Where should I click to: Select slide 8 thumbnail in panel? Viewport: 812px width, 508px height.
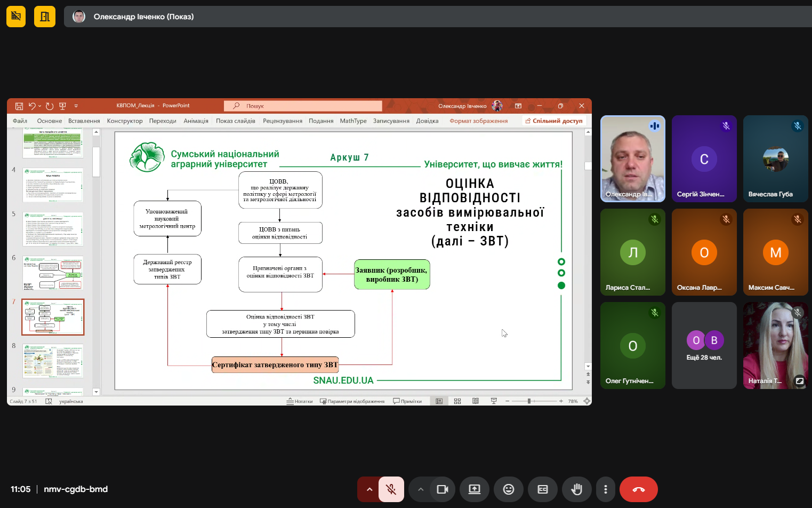[53, 361]
